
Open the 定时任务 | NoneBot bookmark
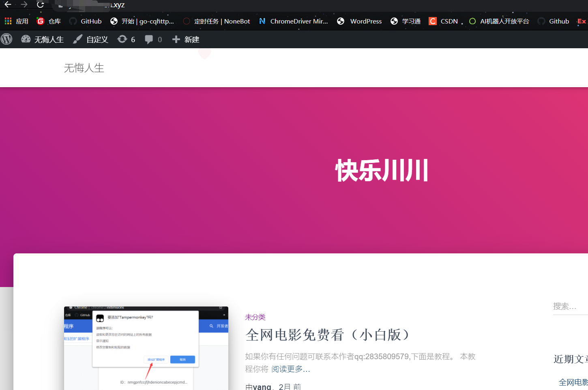coord(217,21)
